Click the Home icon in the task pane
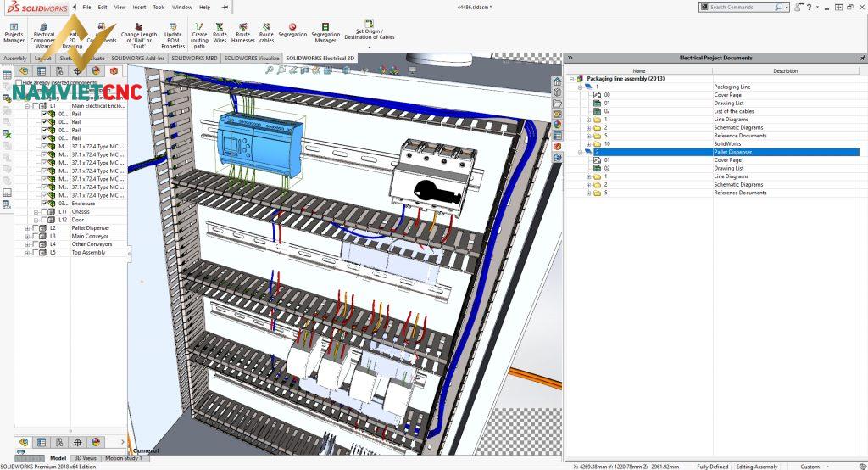868x470 pixels. pos(557,81)
